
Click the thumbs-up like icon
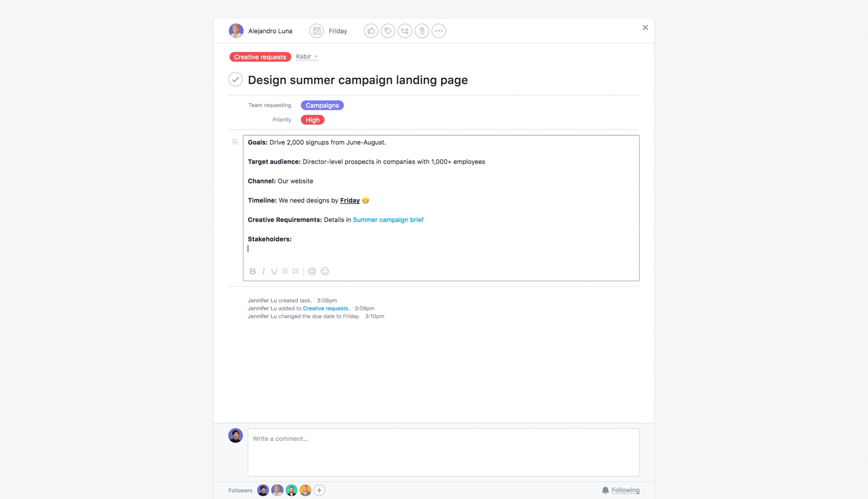pos(371,31)
